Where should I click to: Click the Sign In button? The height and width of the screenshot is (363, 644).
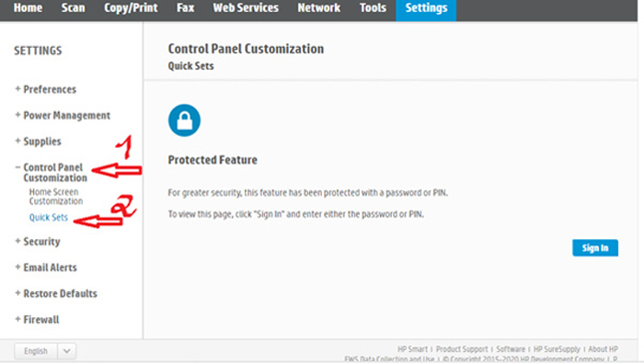pyautogui.click(x=595, y=248)
